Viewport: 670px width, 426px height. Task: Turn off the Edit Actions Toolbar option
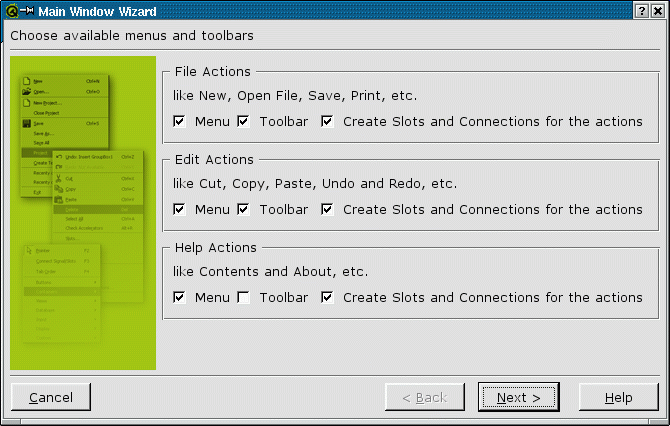tap(243, 210)
